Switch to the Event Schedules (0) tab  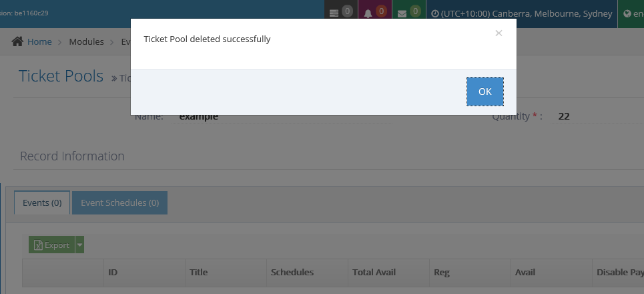coord(119,202)
